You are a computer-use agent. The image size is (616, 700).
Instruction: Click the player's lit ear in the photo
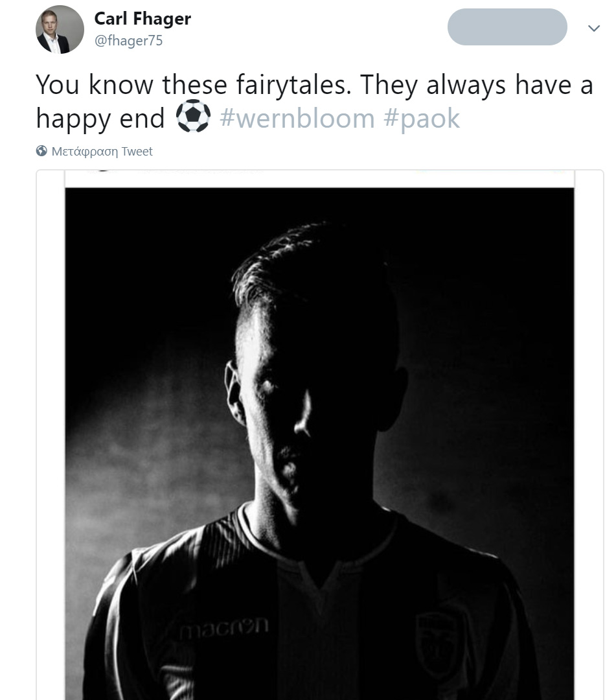click(234, 392)
